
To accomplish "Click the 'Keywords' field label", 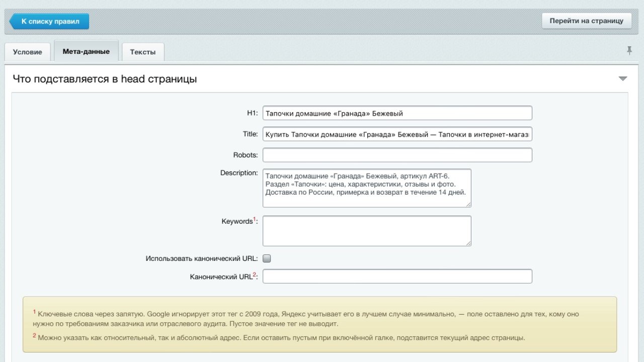I will coord(239,221).
